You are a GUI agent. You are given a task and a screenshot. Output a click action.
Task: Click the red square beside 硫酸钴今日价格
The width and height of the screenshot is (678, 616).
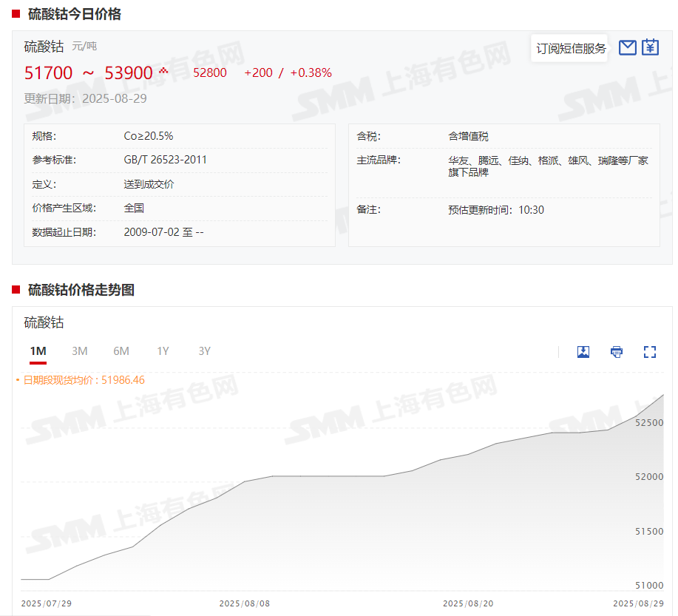[x=16, y=14]
